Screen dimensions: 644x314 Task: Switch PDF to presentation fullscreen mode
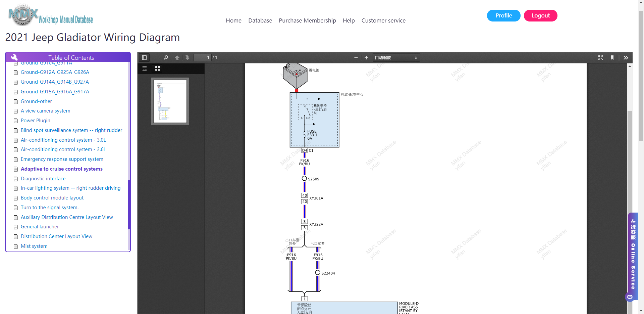pyautogui.click(x=601, y=58)
